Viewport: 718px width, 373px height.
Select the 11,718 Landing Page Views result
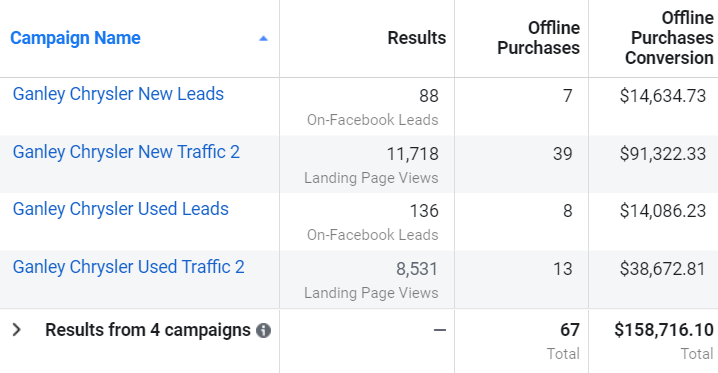click(x=371, y=165)
